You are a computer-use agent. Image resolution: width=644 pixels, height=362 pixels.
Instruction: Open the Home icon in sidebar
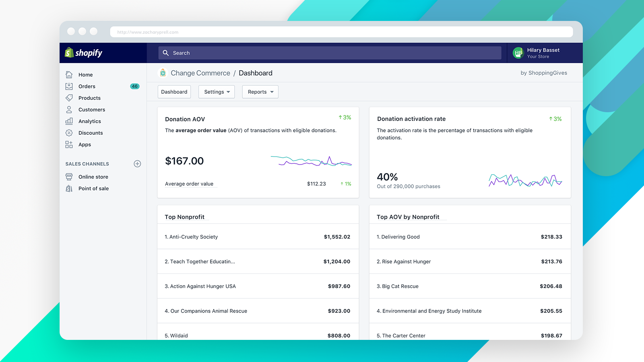(x=69, y=75)
